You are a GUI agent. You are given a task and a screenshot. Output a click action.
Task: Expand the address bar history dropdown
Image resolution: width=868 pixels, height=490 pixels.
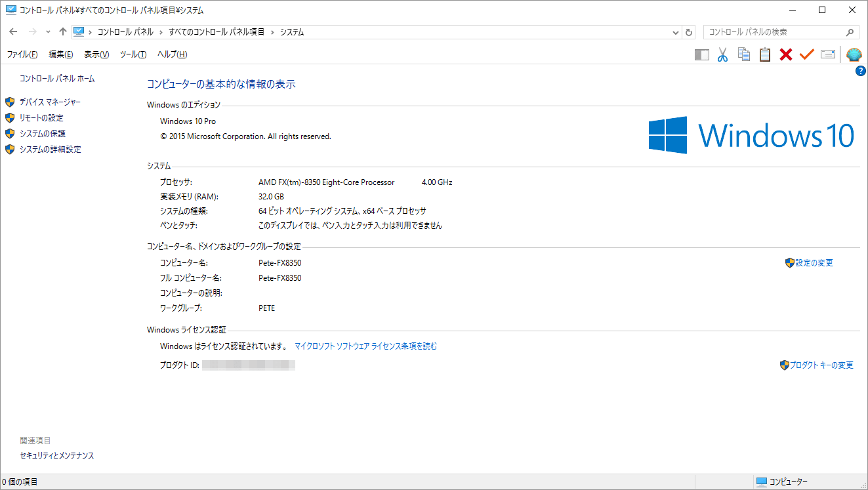point(676,32)
